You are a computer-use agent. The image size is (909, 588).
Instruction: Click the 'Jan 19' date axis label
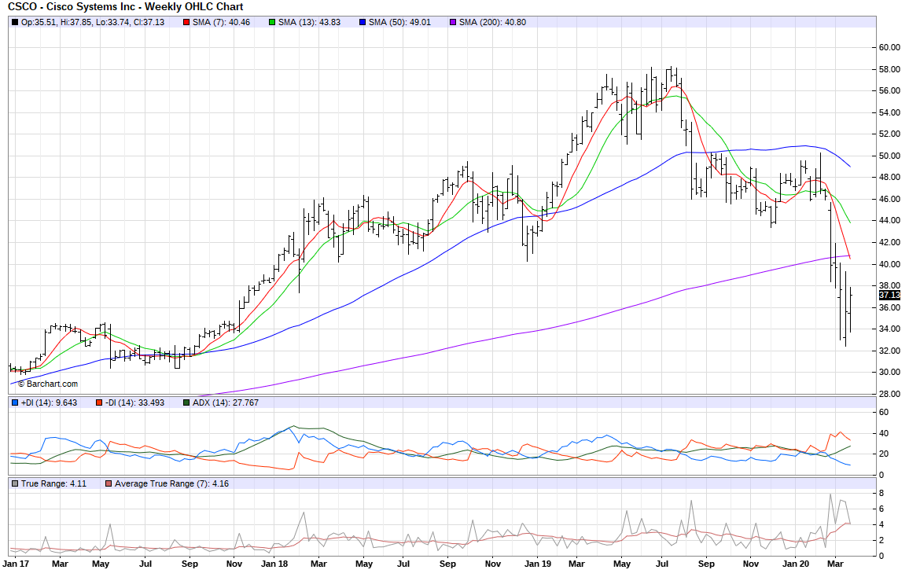(x=537, y=564)
